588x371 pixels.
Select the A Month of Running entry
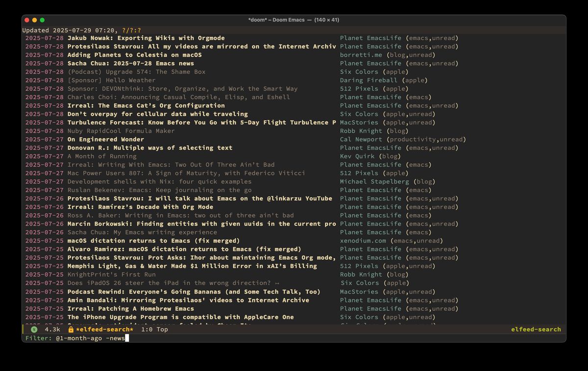(x=101, y=156)
